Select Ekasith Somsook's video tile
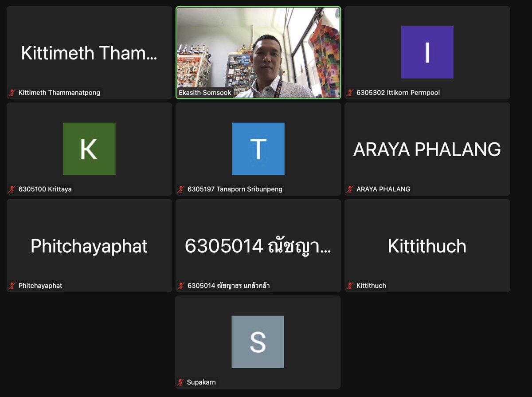This screenshot has height=397, width=532. [258, 52]
